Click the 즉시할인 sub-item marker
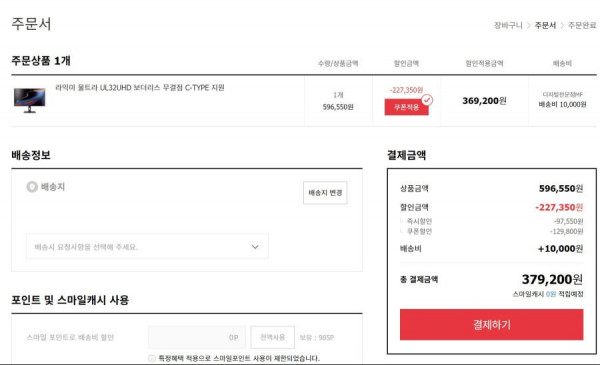Screen dimensions: 600x365 (x=402, y=220)
